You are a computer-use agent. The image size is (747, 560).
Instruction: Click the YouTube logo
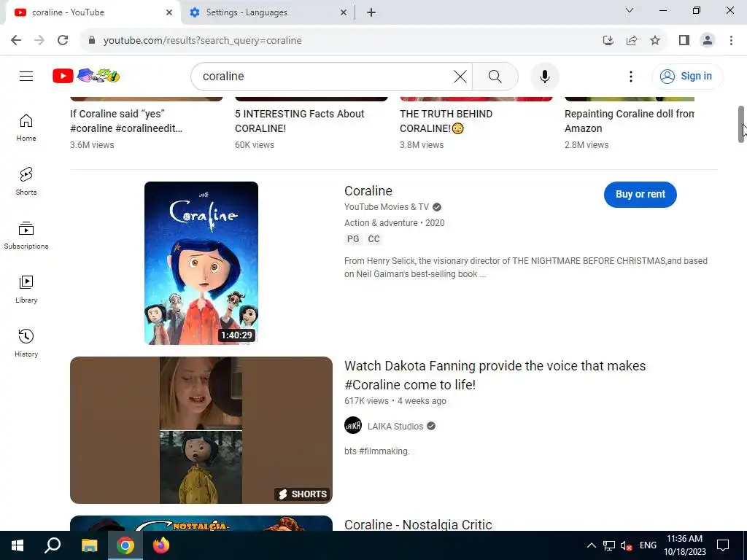(x=86, y=76)
